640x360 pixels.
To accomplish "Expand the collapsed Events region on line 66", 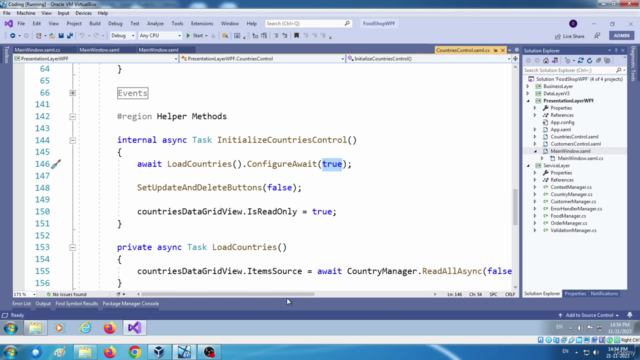I will 72,93.
